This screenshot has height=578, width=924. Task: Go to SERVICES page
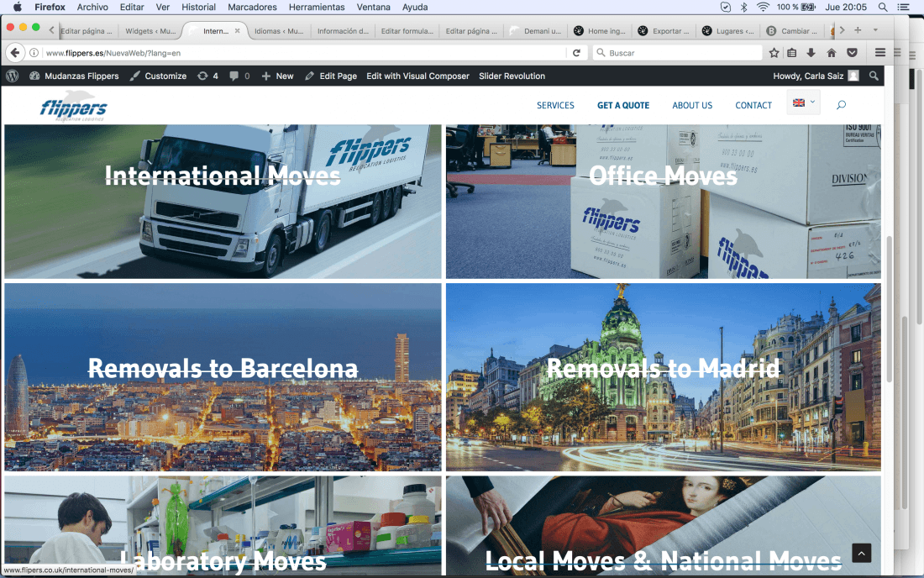555,105
